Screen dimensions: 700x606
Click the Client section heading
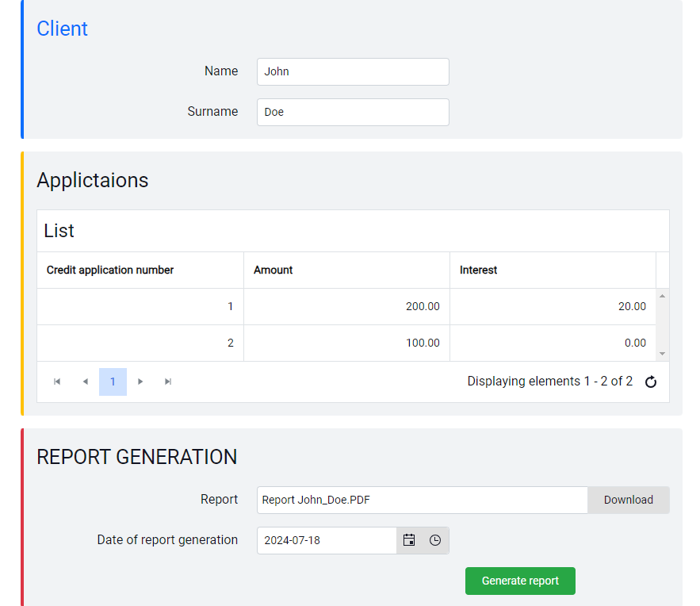coord(62,29)
